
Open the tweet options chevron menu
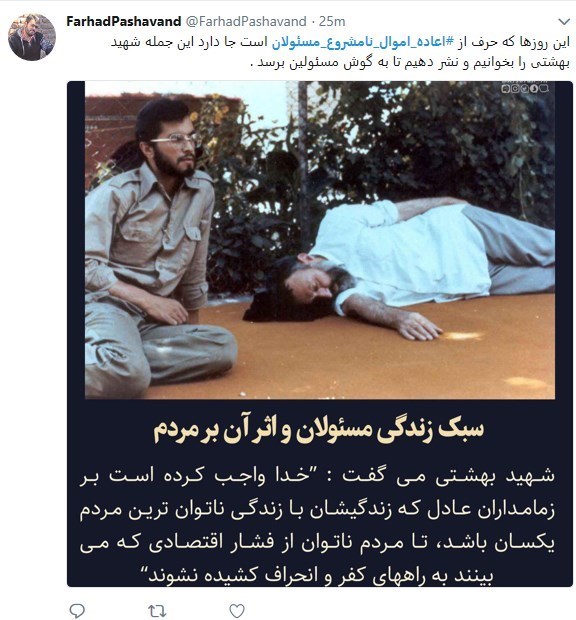click(x=564, y=21)
